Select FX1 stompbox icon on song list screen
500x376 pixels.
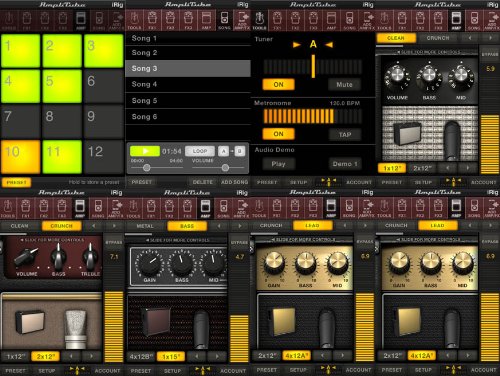point(152,20)
